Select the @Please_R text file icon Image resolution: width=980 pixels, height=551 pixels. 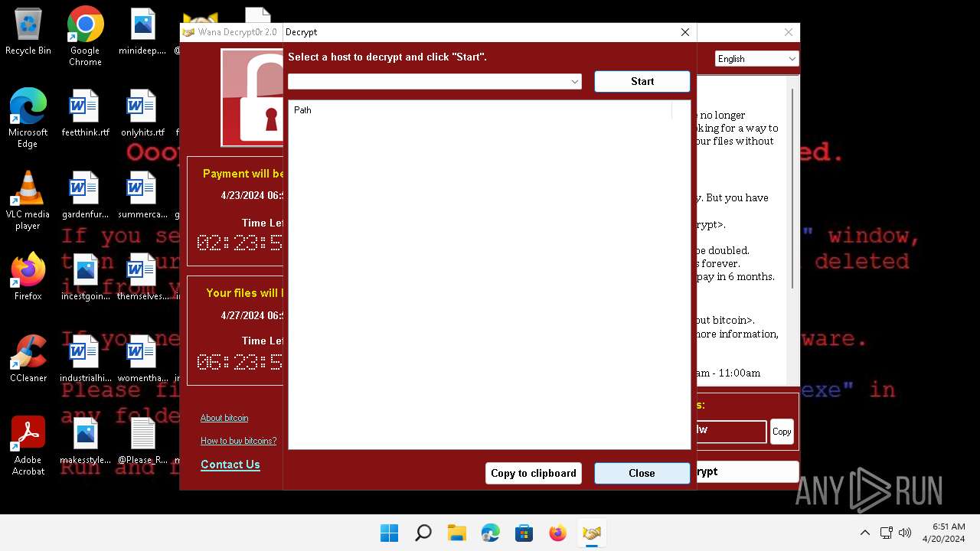coord(142,442)
